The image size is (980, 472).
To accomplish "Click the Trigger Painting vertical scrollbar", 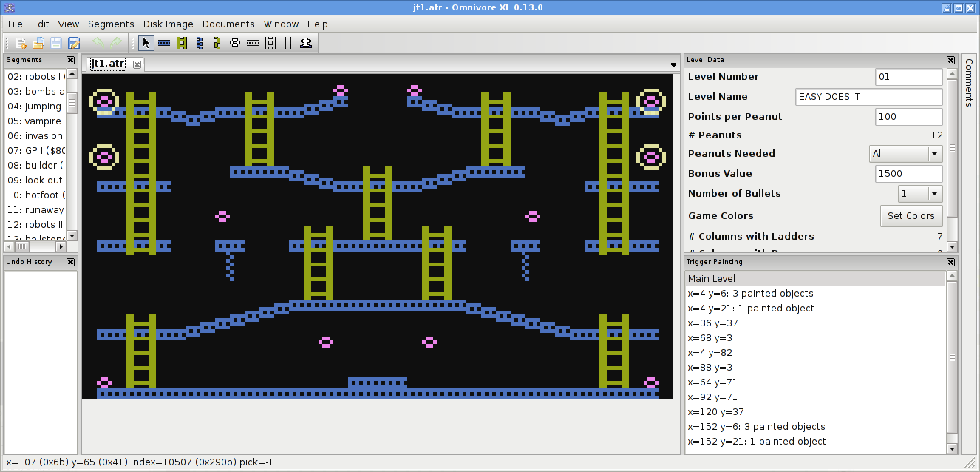I will pos(952,363).
